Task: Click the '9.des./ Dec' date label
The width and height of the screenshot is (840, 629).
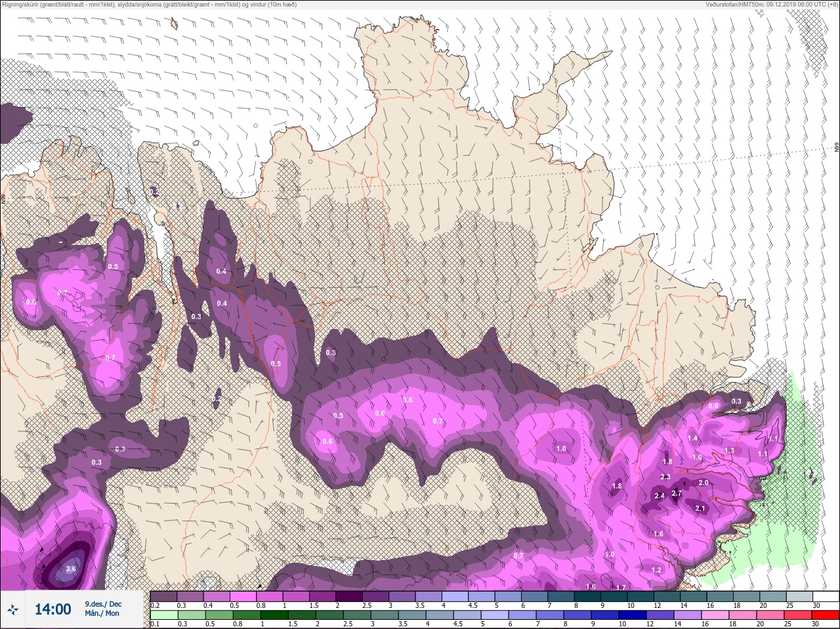Action: [103, 604]
